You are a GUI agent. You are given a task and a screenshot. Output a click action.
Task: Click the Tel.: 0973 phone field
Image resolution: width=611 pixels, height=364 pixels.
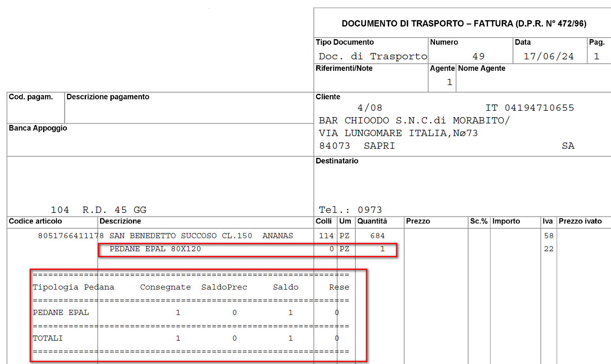pos(350,210)
